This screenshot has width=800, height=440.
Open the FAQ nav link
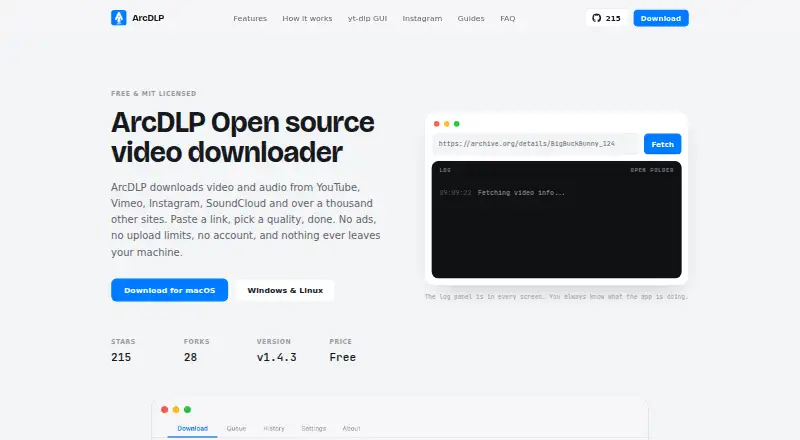click(508, 18)
